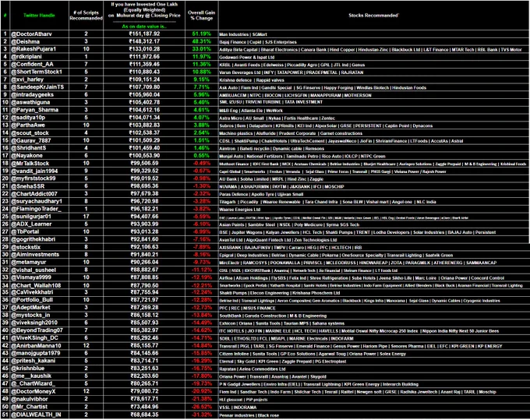Click the @TbPortal handle
The height and width of the screenshot is (420, 530).
(25, 231)
